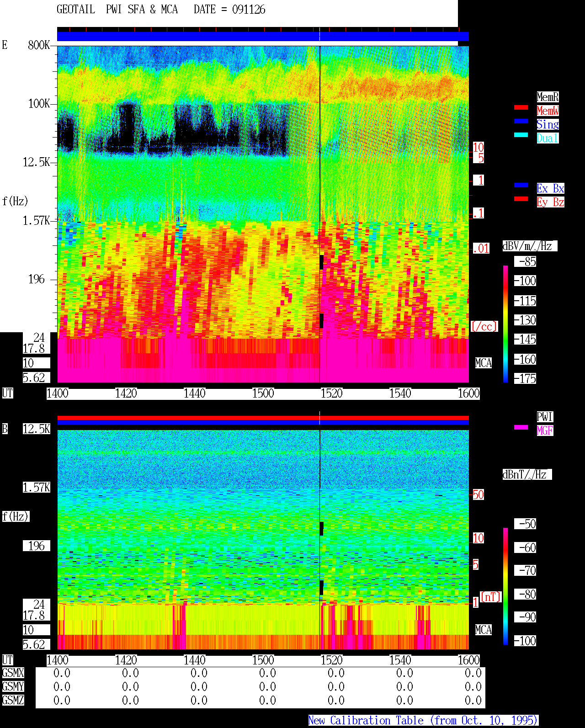Viewport: 585px width, 728px height.
Task: Click the red [nT] unit label
Action: (491, 597)
